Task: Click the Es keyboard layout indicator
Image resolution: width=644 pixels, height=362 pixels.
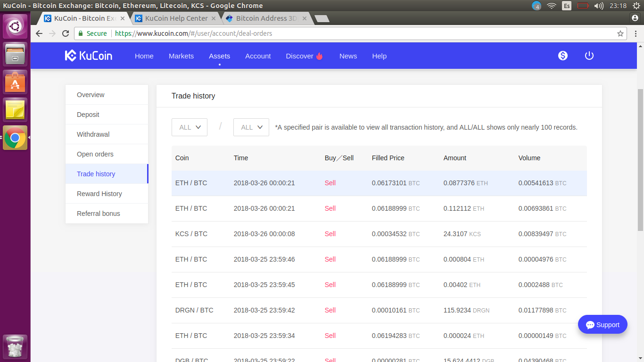Action: coord(567,6)
